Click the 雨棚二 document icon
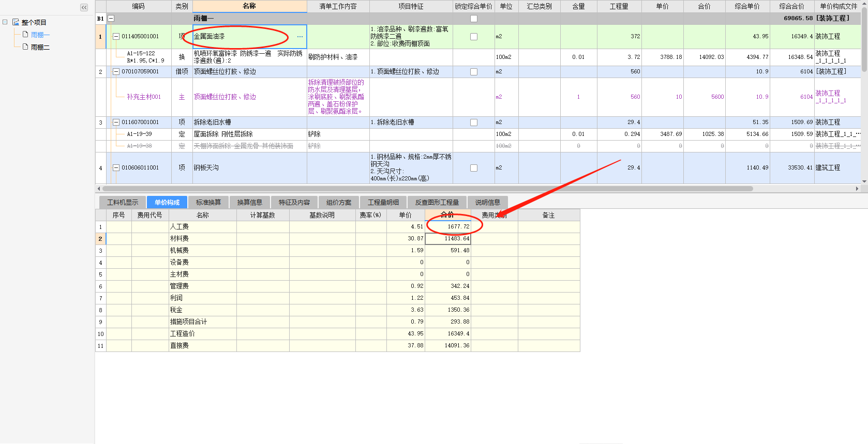The height and width of the screenshot is (444, 868). 25,47
